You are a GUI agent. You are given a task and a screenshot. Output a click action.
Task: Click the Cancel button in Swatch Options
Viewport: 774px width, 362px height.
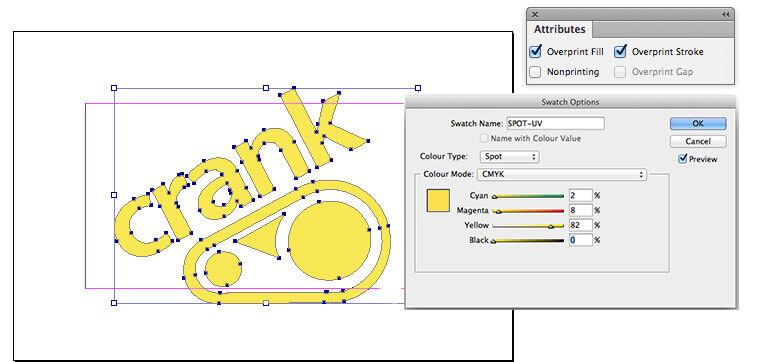click(698, 141)
